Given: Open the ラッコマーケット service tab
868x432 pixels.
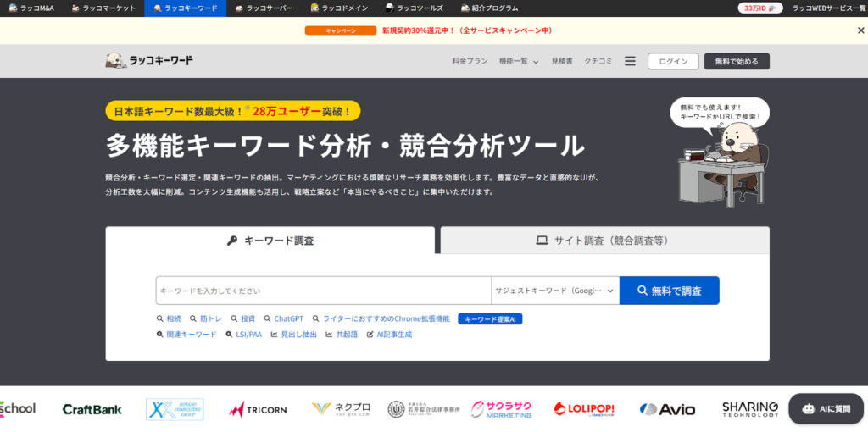Looking at the screenshot, I should 103,8.
